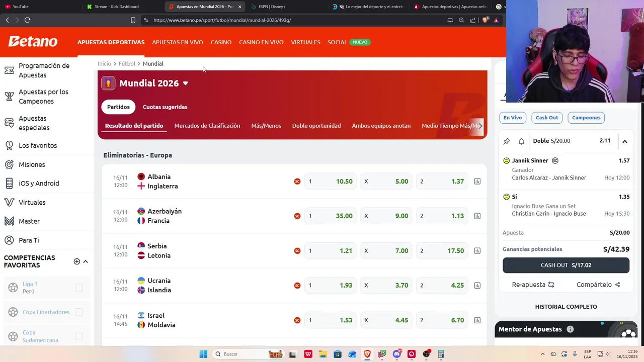Open Programación de Apuestas sidebar icon
Viewport: 644px width, 362px height.
(9, 70)
